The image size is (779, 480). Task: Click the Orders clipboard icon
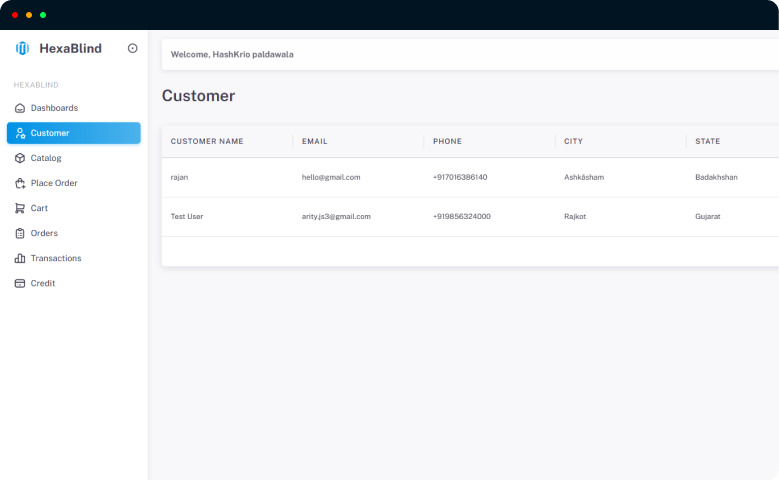20,234
